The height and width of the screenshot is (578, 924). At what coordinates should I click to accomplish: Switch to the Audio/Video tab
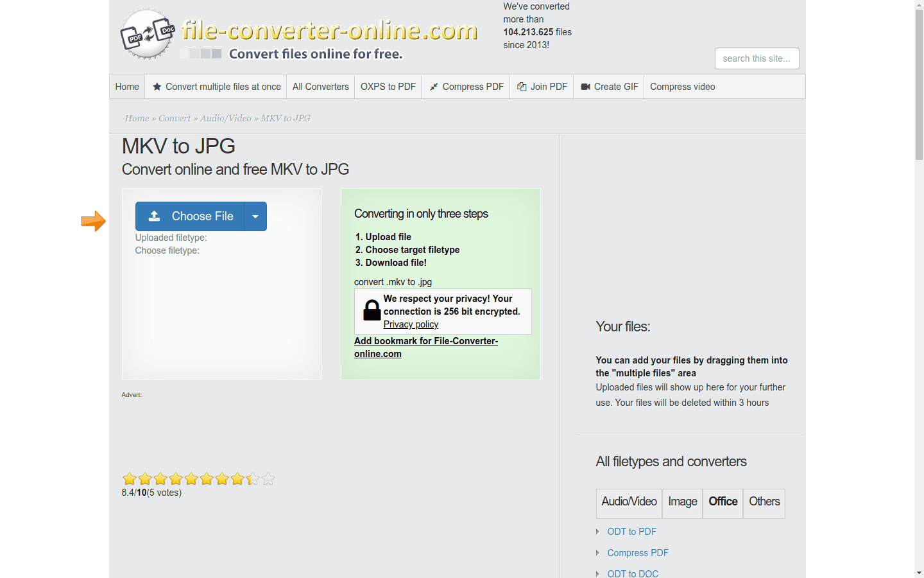pyautogui.click(x=629, y=502)
